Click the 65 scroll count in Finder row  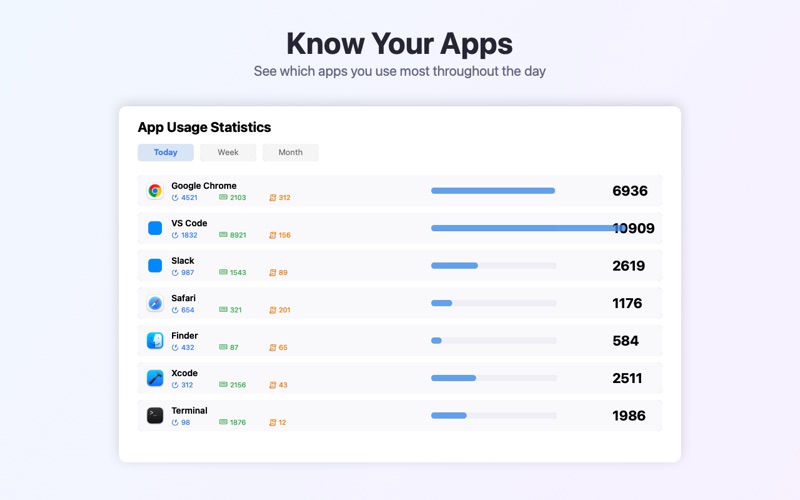283,347
